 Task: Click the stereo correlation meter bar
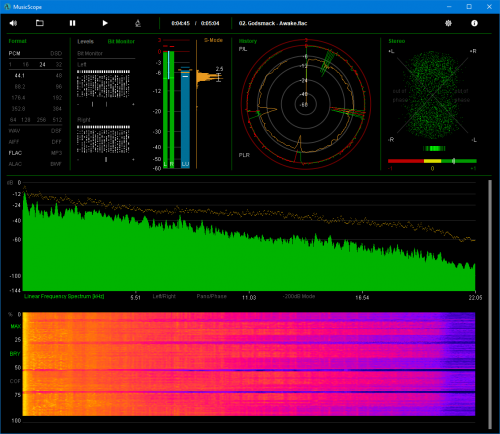[x=432, y=161]
